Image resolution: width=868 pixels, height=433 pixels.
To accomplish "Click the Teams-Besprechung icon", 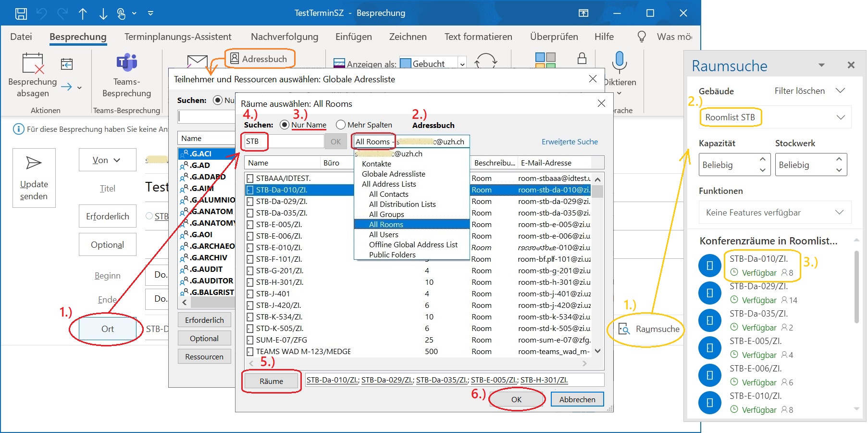I will pos(127,63).
